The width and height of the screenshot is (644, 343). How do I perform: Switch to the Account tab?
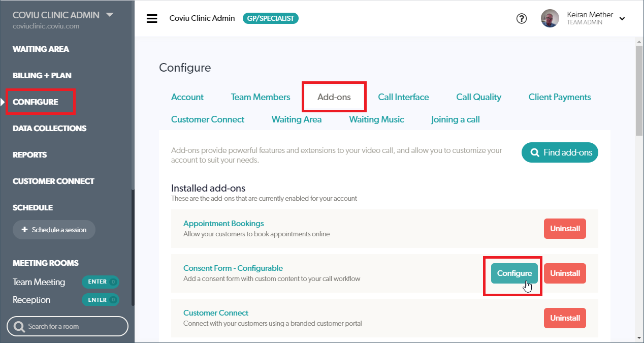(x=187, y=97)
